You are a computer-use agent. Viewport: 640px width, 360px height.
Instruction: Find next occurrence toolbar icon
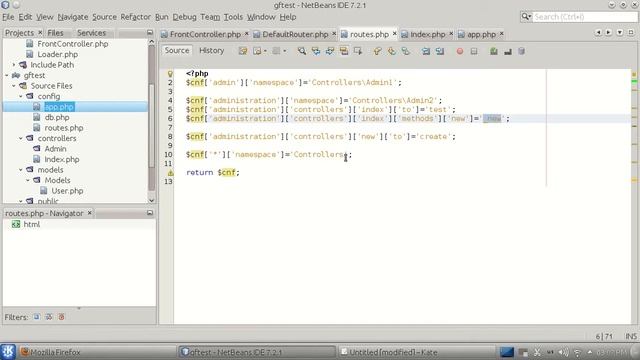click(330, 51)
